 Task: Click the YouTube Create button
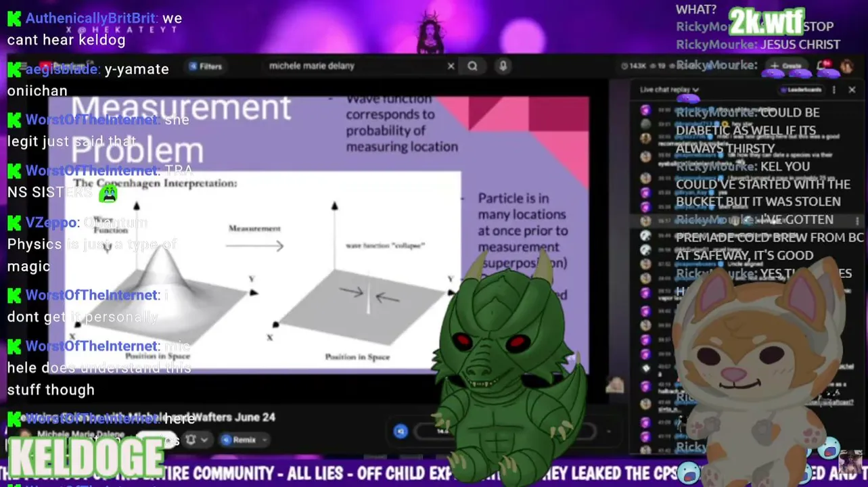coord(785,66)
